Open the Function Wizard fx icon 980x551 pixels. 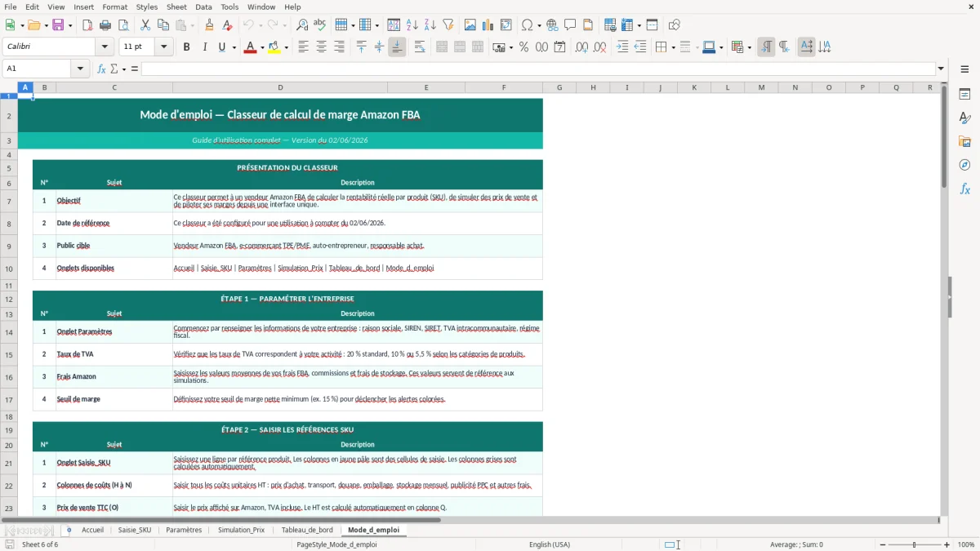pos(101,69)
